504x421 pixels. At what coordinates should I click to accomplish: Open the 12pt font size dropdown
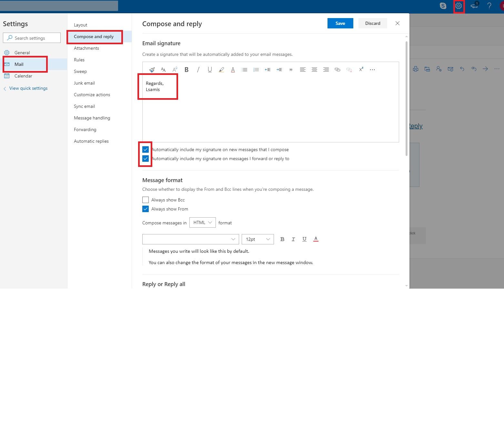click(258, 239)
